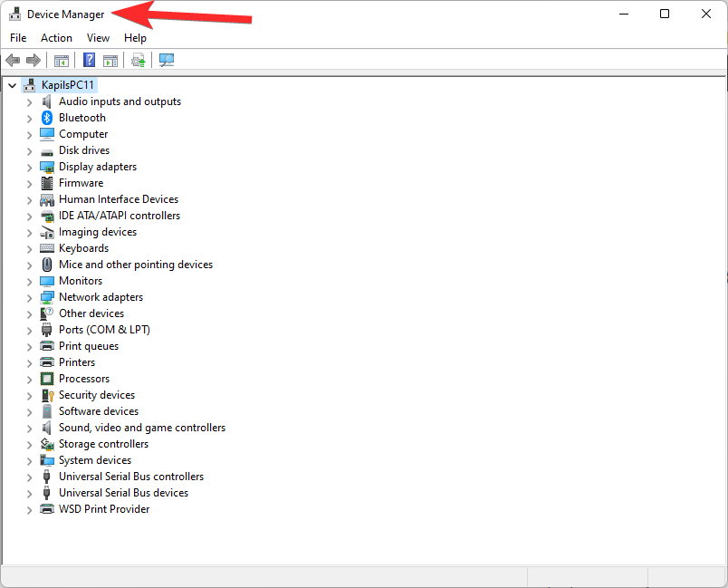Select the Display adapters label
Screen dimensions: 728x588
[98, 167]
